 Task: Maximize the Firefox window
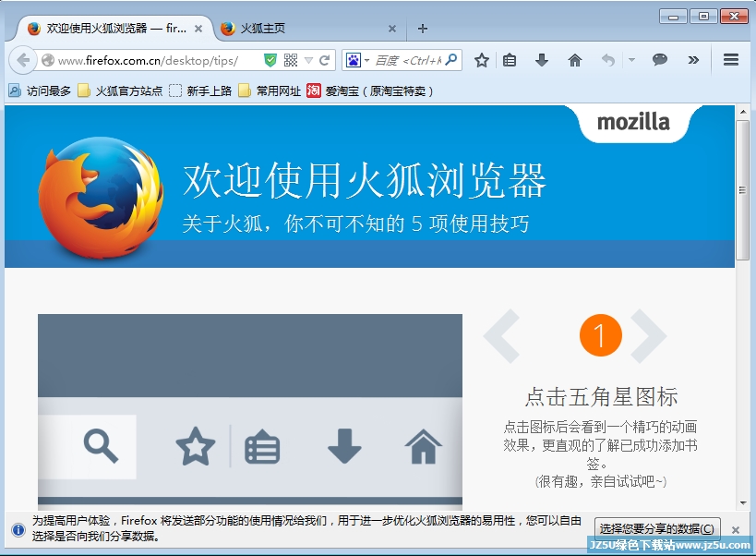point(703,17)
